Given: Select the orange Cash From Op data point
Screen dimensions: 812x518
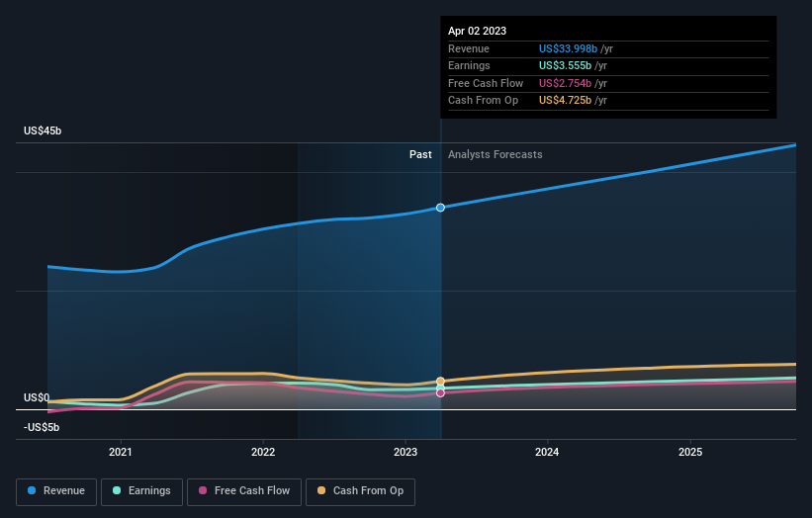Looking at the screenshot, I should 440,382.
